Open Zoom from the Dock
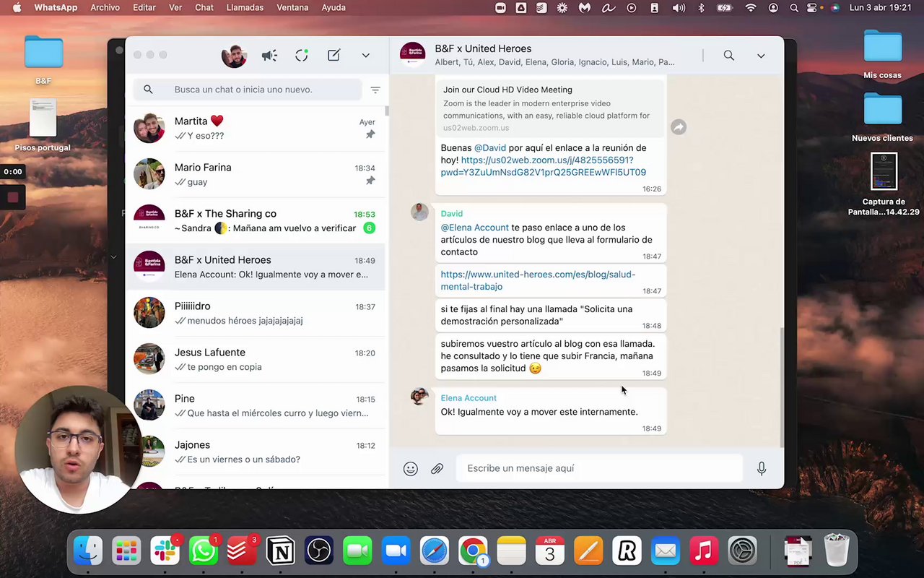Image resolution: width=924 pixels, height=578 pixels. [396, 551]
